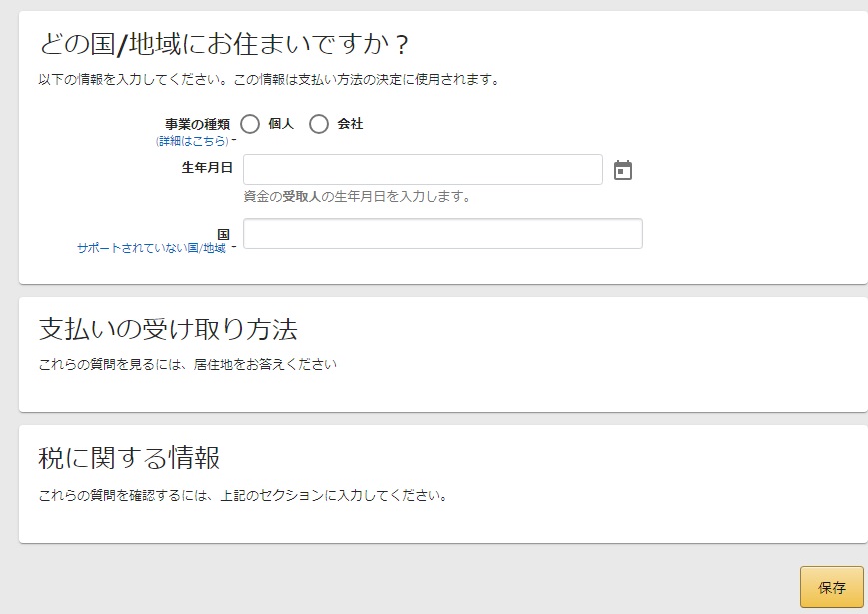Image resolution: width=868 pixels, height=614 pixels.
Task: Click the どの国/地域にお住まいですか heading
Action: (224, 46)
